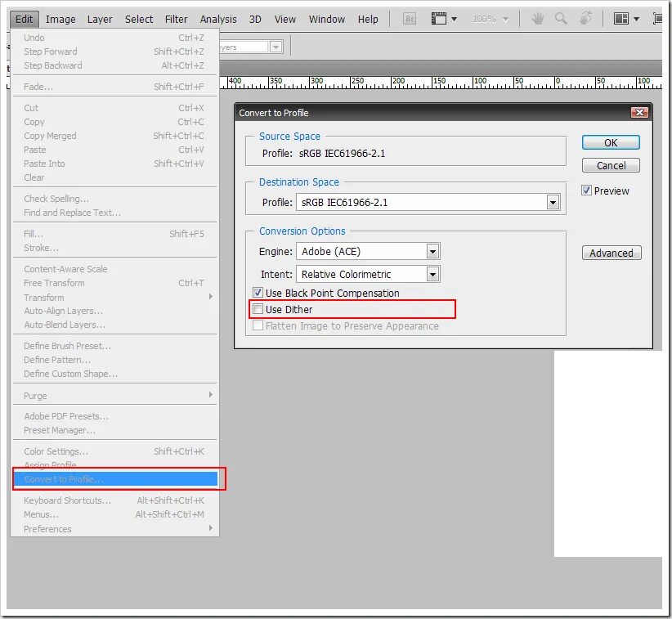Screen dimensions: 672x619
Task: Choose Keyboard Shortcuts menu entry
Action: (x=115, y=500)
